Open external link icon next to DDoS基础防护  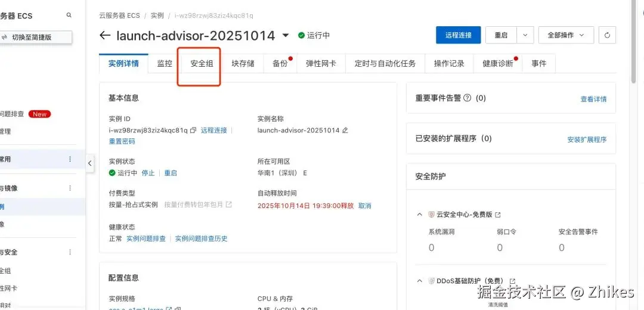click(x=513, y=281)
